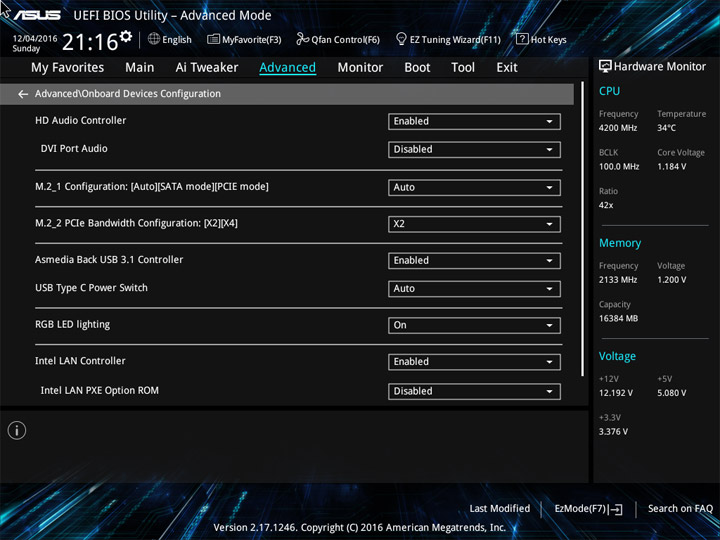Select the RGB LED lighting label

(73, 325)
